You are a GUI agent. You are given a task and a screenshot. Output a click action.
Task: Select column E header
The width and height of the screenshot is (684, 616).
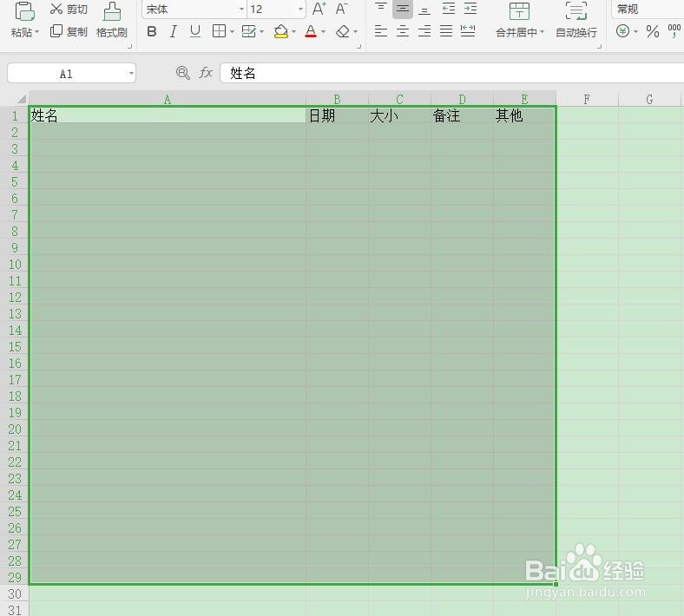[525, 99]
